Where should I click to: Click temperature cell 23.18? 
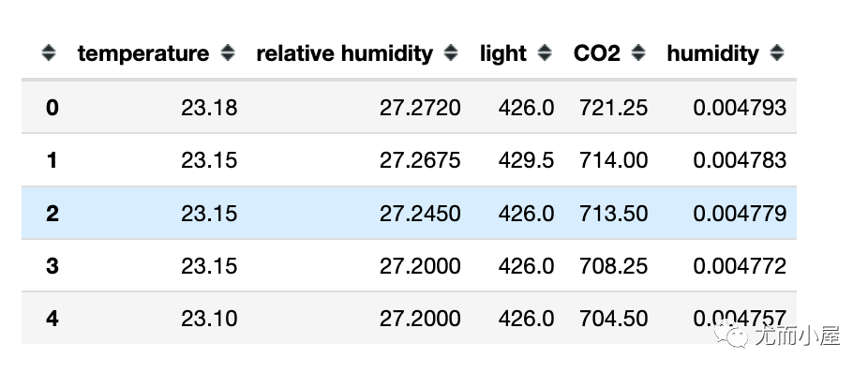pos(209,108)
